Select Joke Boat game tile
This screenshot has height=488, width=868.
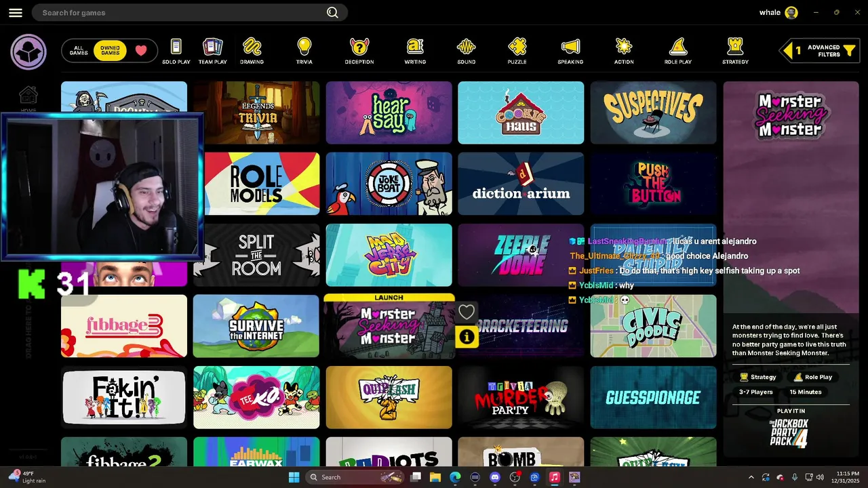tap(389, 184)
